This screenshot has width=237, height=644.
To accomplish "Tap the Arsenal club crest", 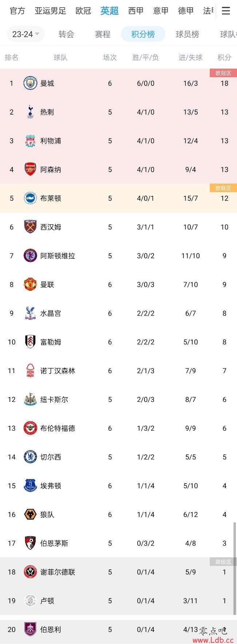I will [30, 170].
